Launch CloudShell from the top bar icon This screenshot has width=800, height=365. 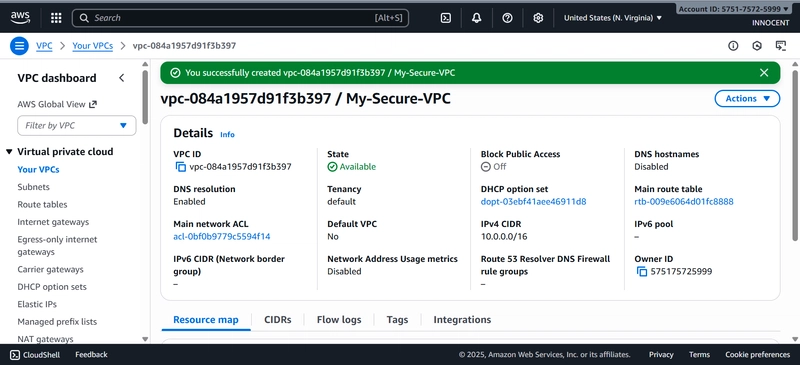(445, 18)
